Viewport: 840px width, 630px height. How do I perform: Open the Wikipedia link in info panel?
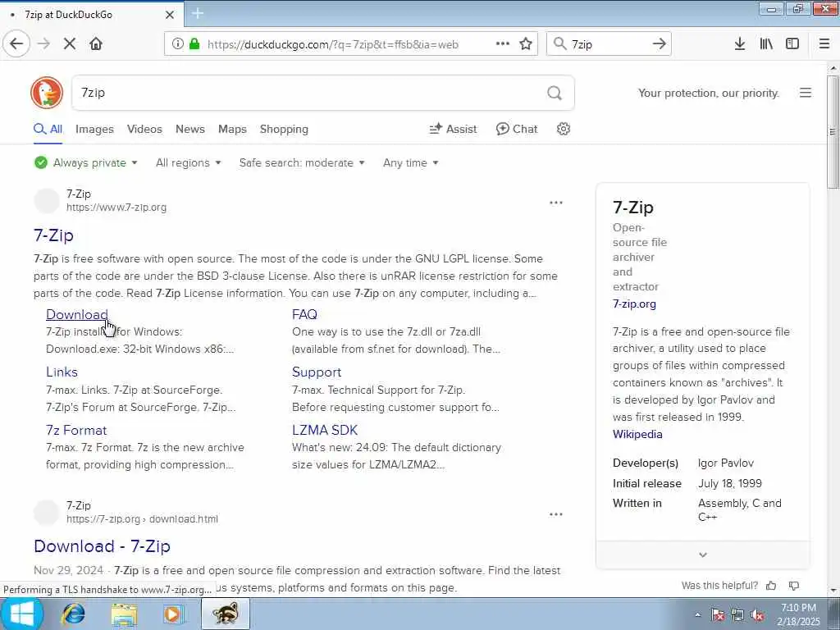[x=637, y=434]
